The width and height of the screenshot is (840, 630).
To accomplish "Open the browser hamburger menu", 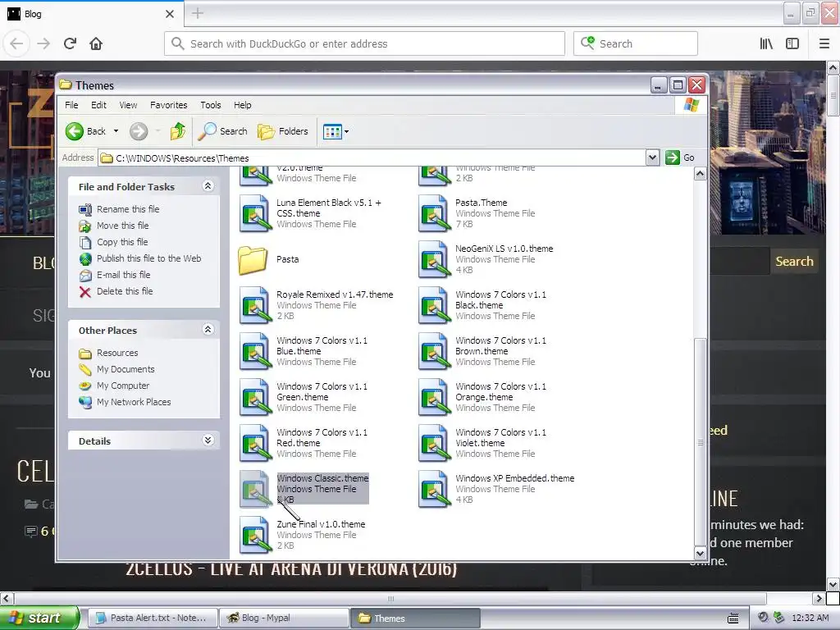I will [x=824, y=43].
